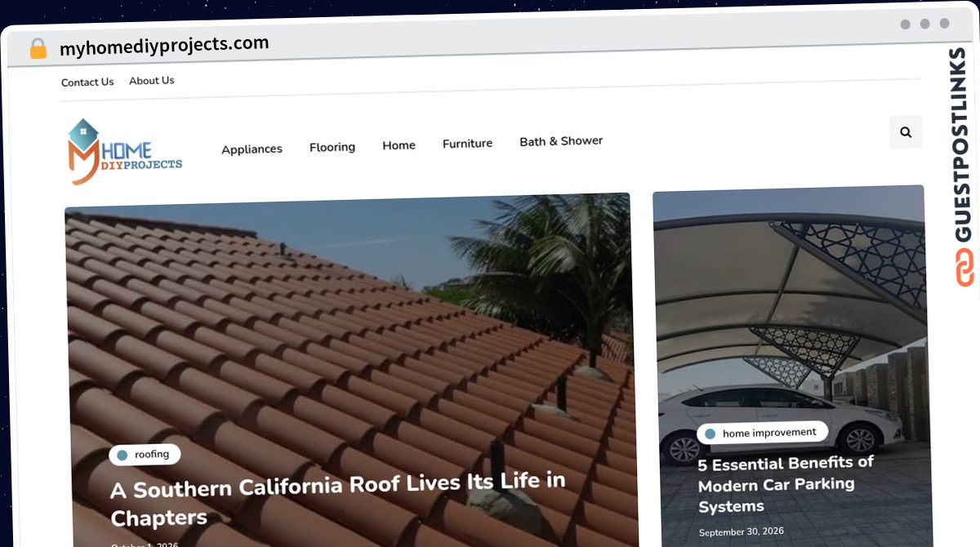
Task: Click the September 30, 2026 post date
Action: [742, 531]
